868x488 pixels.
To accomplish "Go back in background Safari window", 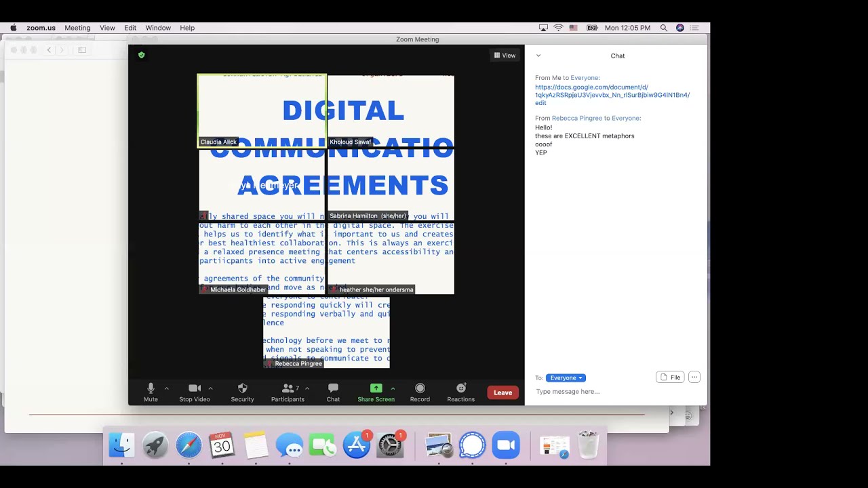I will coord(49,49).
